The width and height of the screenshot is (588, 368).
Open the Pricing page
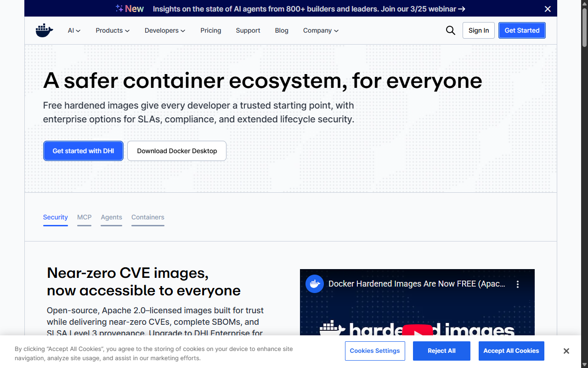211,30
